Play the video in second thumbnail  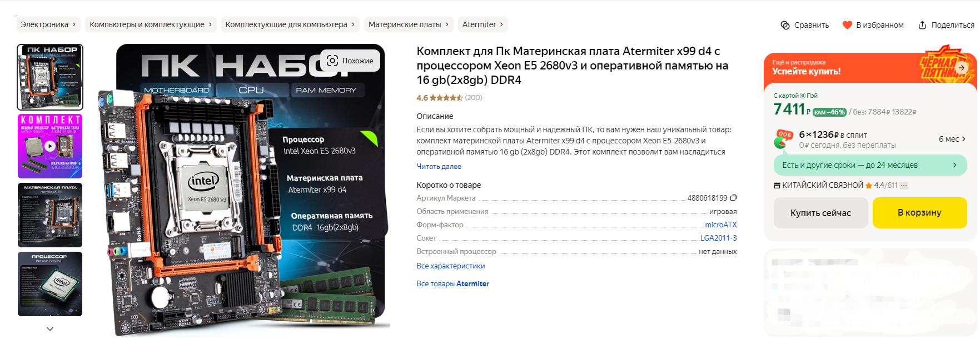[50, 146]
